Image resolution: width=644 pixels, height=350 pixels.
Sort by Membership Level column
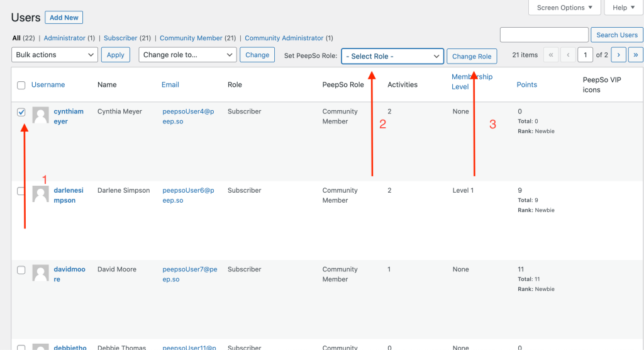pos(472,81)
